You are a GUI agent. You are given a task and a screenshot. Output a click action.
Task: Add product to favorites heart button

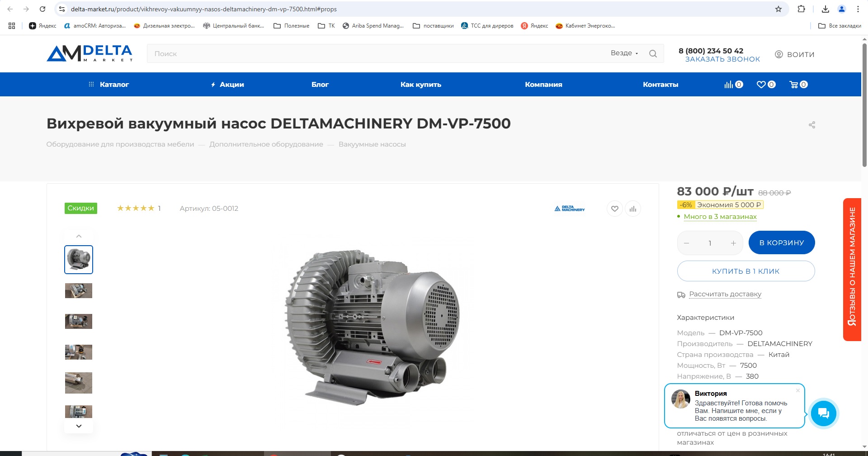615,209
